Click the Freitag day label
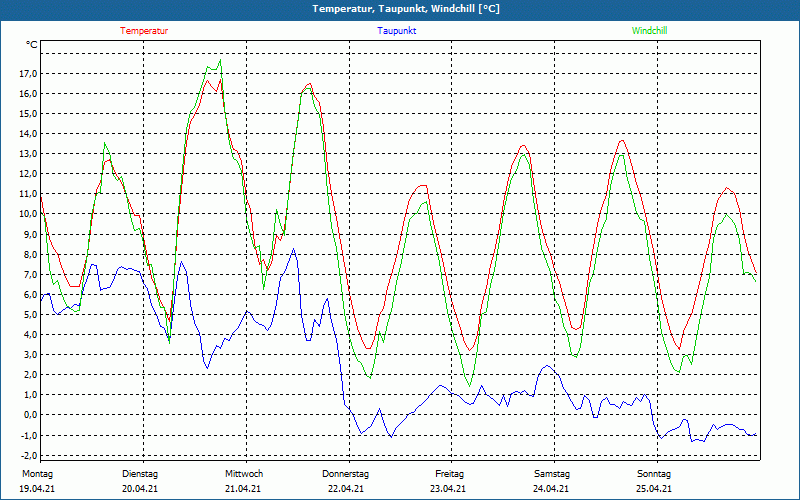Viewport: 800px width, 500px height. coord(449,473)
